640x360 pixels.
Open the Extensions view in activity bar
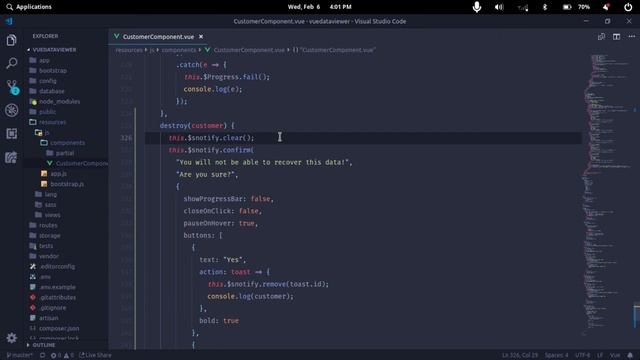(11, 133)
